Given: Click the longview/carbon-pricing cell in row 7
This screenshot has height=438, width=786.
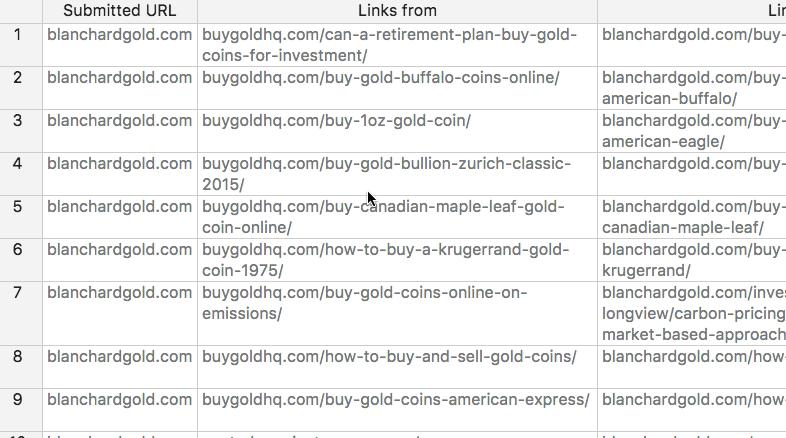Looking at the screenshot, I should (x=692, y=313).
